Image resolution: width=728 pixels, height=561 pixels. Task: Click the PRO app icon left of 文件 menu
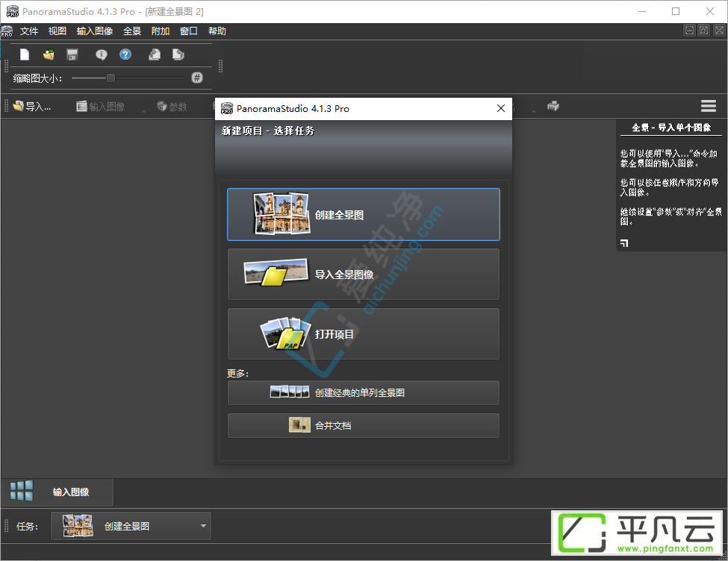tap(7, 31)
